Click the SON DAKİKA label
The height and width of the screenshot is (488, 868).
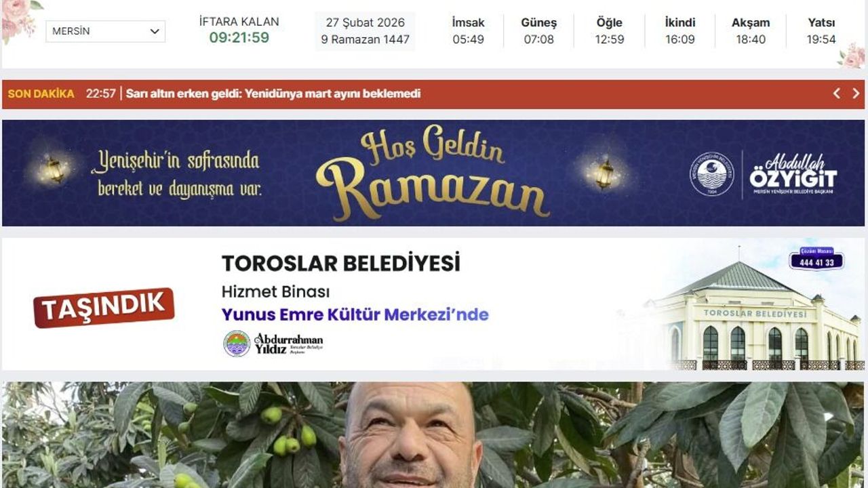point(41,94)
